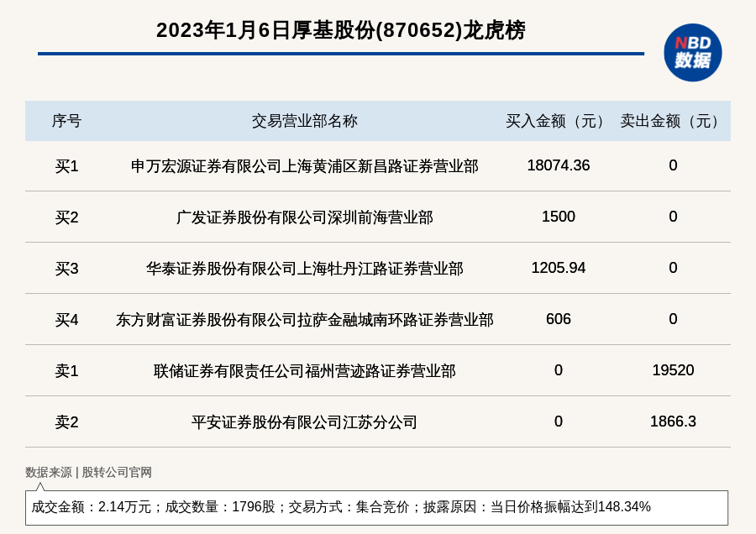Screen dimensions: 756x534
Task: Select the 卖2 row label
Action: tap(66, 421)
